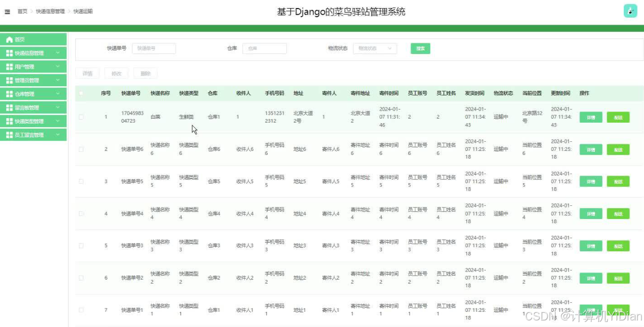Click the grid icon of 快递信息管理

9,53
